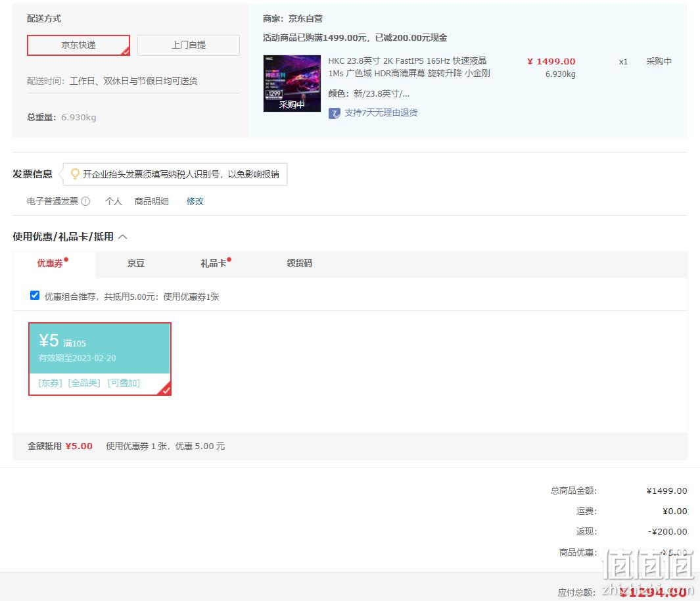Deselect the ¥5 满105 coupon card

(99, 359)
